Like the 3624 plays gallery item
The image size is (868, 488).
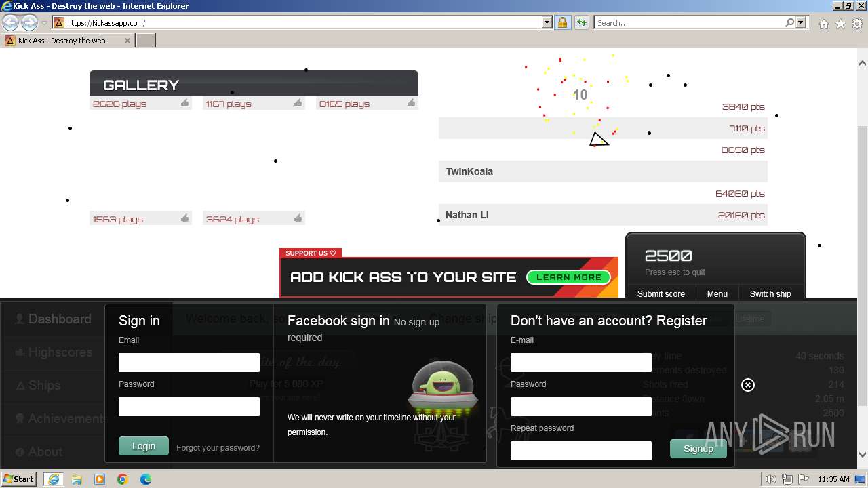[298, 218]
